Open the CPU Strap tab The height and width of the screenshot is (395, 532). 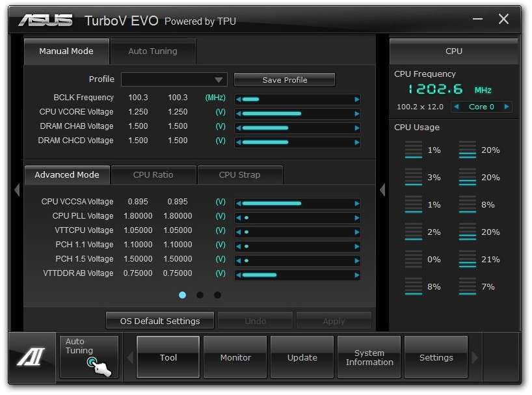coord(240,175)
